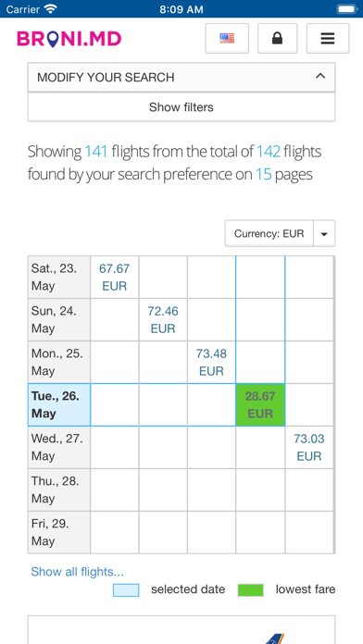The height and width of the screenshot is (644, 363).
Task: Tap the BRONI.MD logo
Action: click(x=69, y=39)
